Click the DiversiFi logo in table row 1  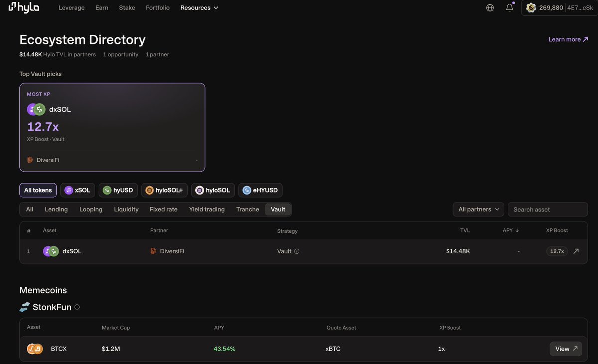[x=153, y=251]
